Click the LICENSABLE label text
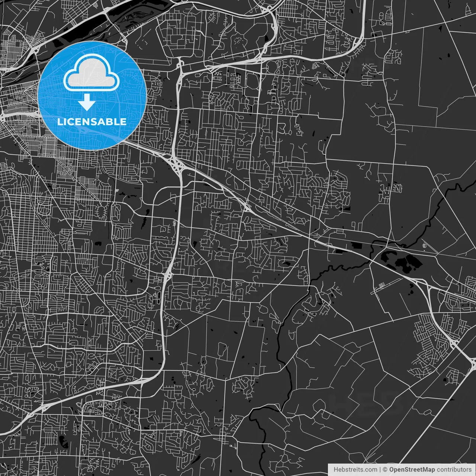The height and width of the screenshot is (476, 476). point(92,122)
